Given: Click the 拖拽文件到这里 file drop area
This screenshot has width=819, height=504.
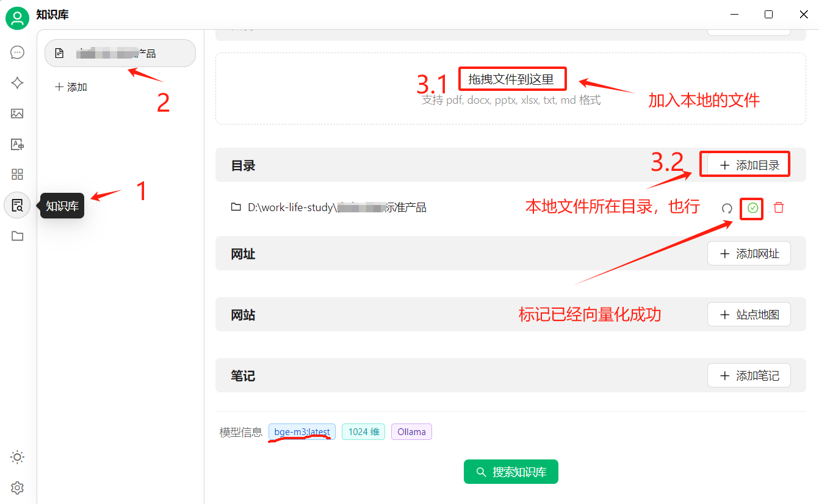Looking at the screenshot, I should 511,89.
